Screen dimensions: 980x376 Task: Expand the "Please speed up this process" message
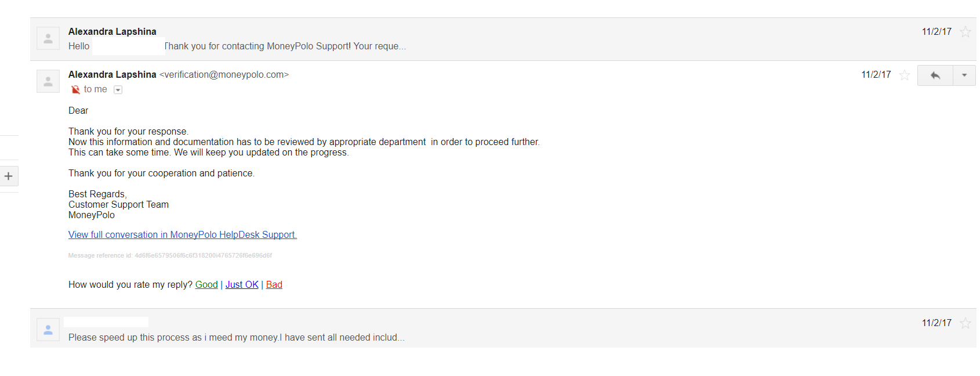point(503,328)
